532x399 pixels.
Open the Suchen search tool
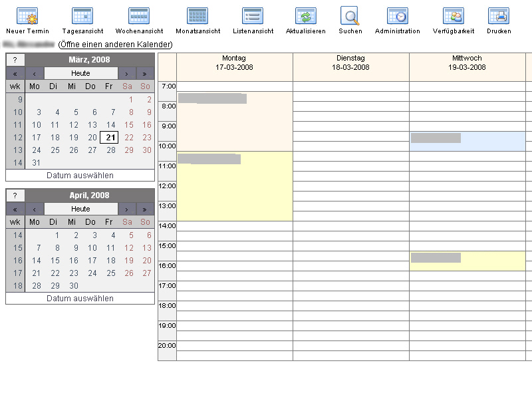pos(350,16)
